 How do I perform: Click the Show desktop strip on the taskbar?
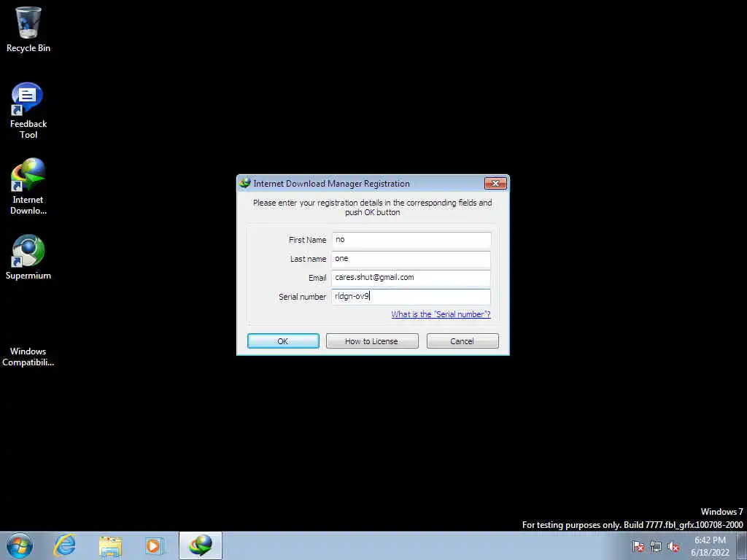click(742, 545)
